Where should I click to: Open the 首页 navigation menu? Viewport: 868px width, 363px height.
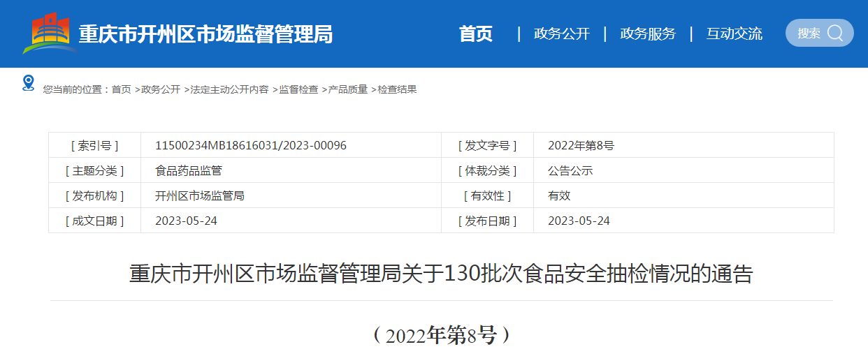(x=476, y=34)
